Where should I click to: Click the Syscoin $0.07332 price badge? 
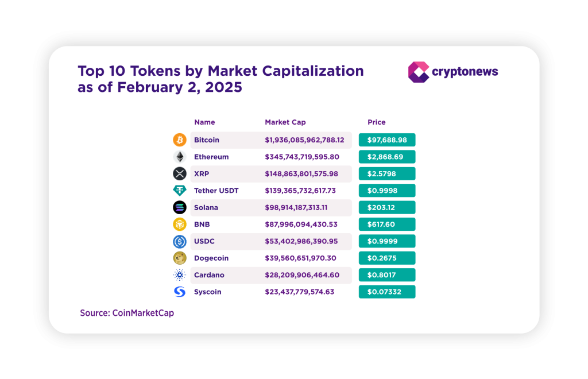[x=387, y=292]
